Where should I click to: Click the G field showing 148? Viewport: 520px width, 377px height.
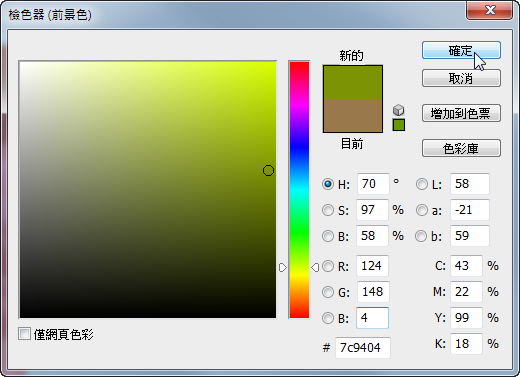pyautogui.click(x=373, y=292)
